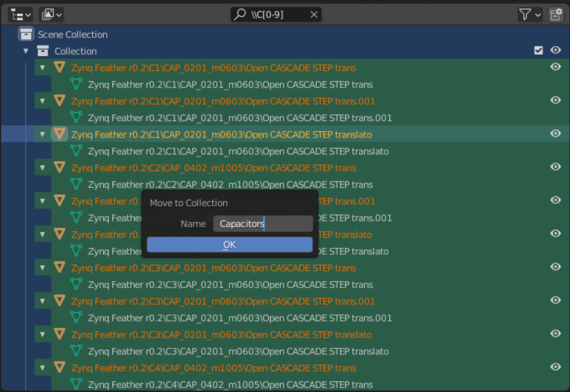Click mesh data icon under C2 trans
Image resolution: width=570 pixels, height=392 pixels.
tap(76, 184)
